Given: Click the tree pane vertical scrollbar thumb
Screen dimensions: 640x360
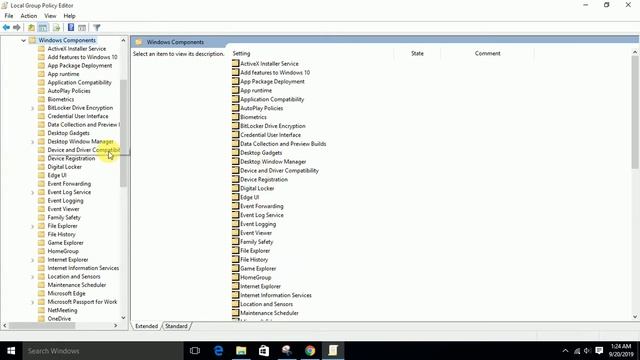Looking at the screenshot, I should pos(123,133).
